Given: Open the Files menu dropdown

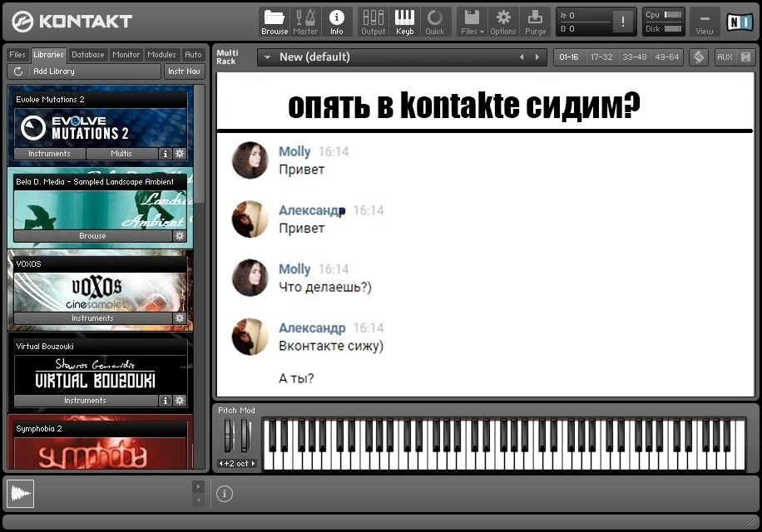Looking at the screenshot, I should 473,22.
